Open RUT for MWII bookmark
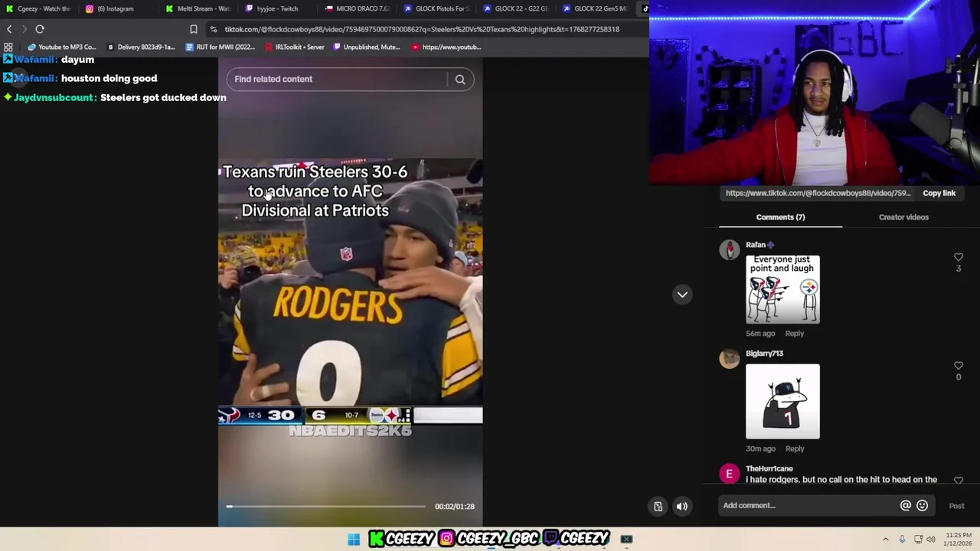 coord(220,47)
